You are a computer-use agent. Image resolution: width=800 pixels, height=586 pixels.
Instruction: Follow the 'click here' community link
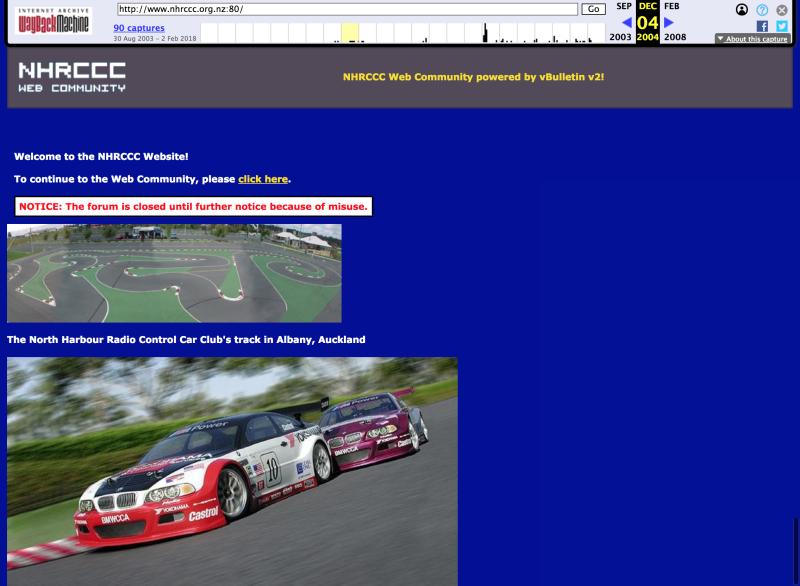pos(263,179)
